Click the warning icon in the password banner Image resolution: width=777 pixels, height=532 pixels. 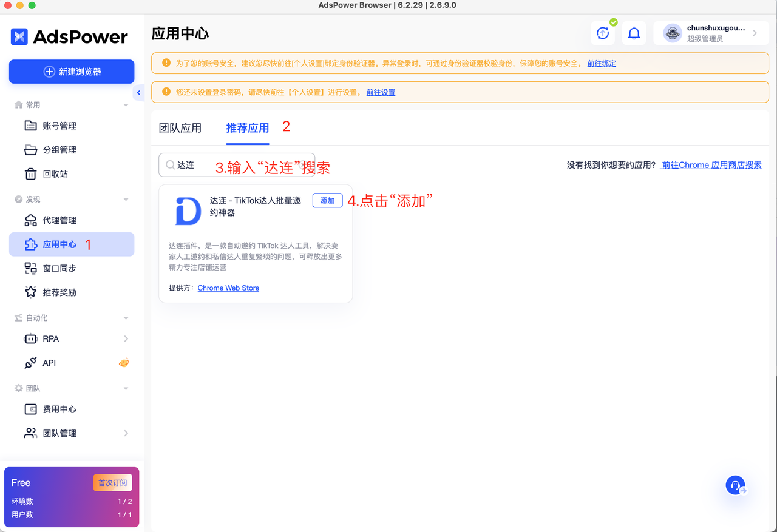166,92
